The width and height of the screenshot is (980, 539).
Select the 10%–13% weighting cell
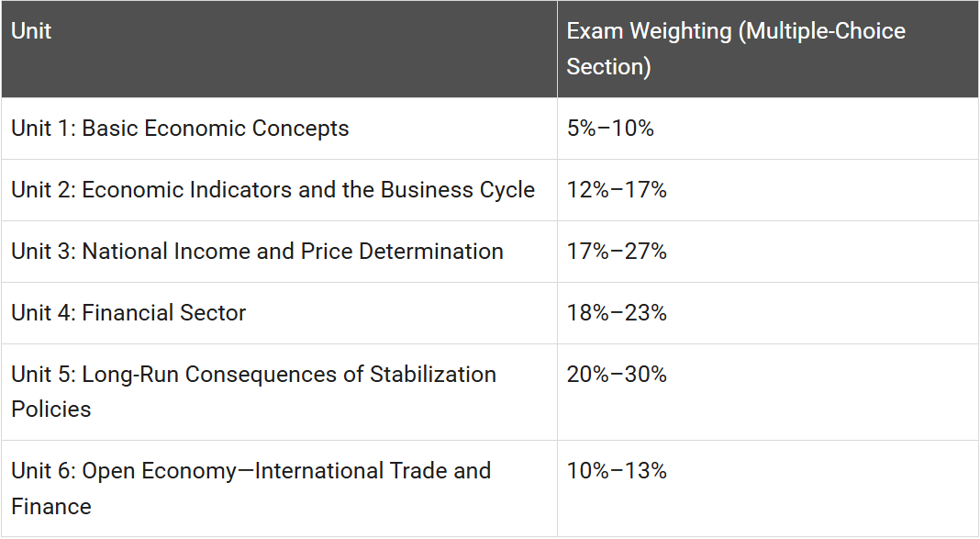click(x=767, y=488)
